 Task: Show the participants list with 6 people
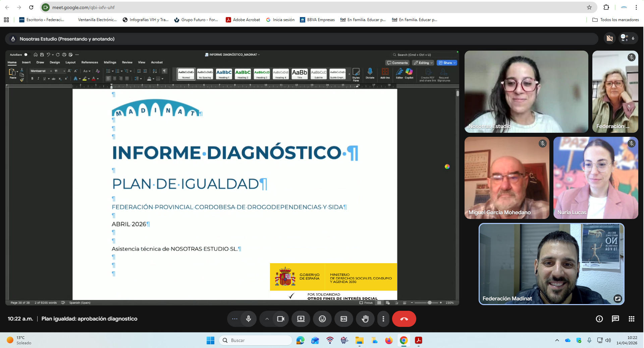pos(628,39)
